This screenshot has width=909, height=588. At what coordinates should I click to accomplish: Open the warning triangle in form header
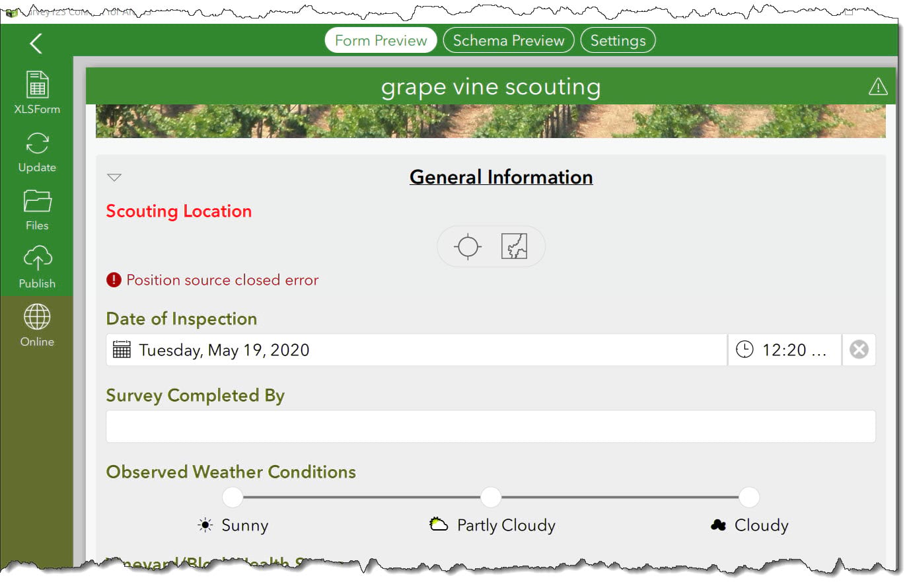click(878, 87)
